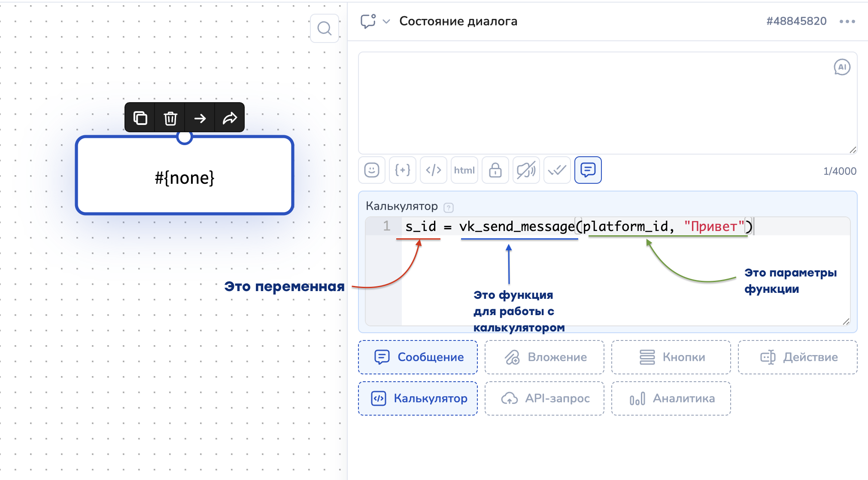The height and width of the screenshot is (480, 868).
Task: Toggle the lock icon option
Action: pyautogui.click(x=495, y=170)
